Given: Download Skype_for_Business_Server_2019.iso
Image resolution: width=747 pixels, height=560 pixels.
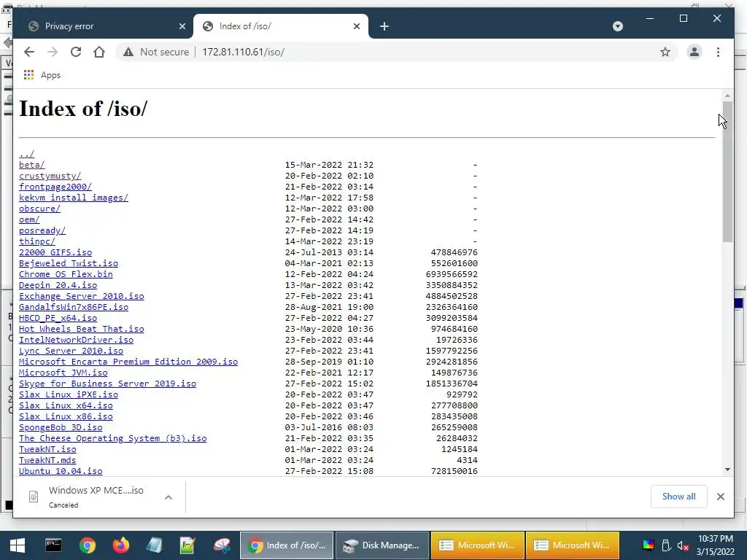Looking at the screenshot, I should point(108,384).
